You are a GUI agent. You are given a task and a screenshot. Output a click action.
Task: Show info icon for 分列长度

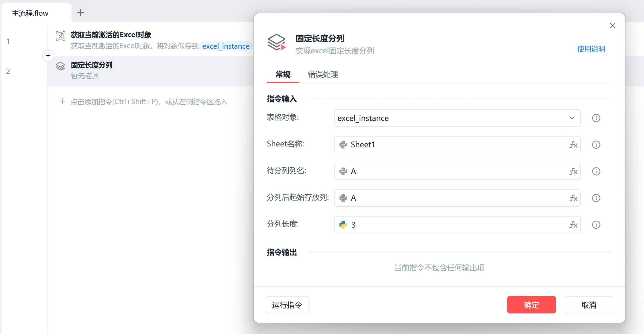tap(596, 225)
